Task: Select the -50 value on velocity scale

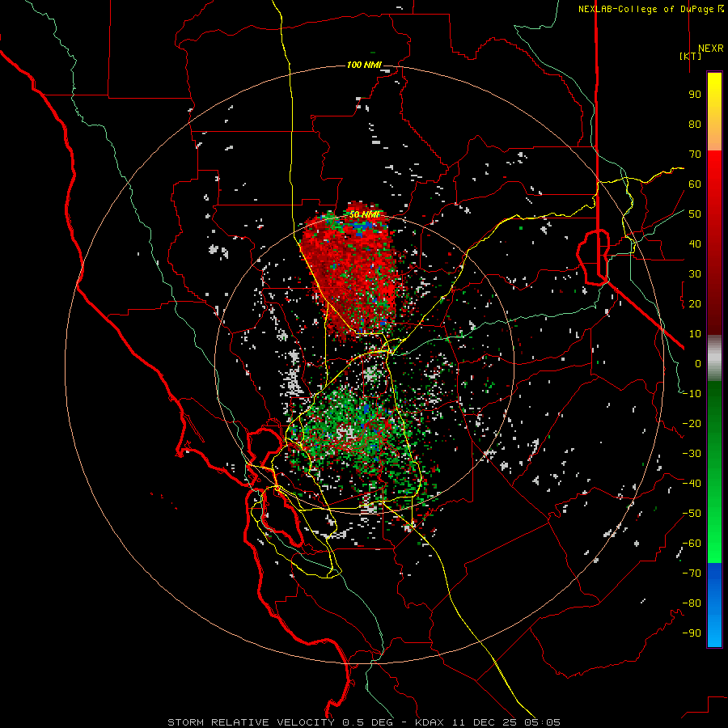Action: click(692, 514)
